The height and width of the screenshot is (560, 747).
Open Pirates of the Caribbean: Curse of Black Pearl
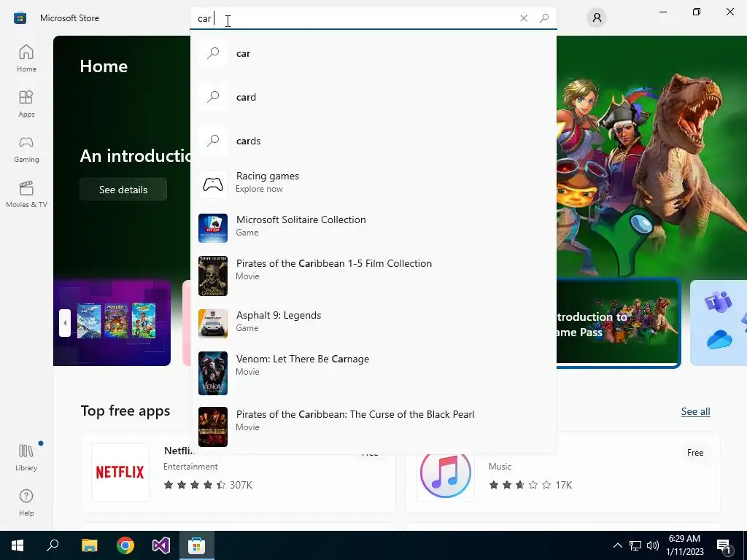(373, 426)
